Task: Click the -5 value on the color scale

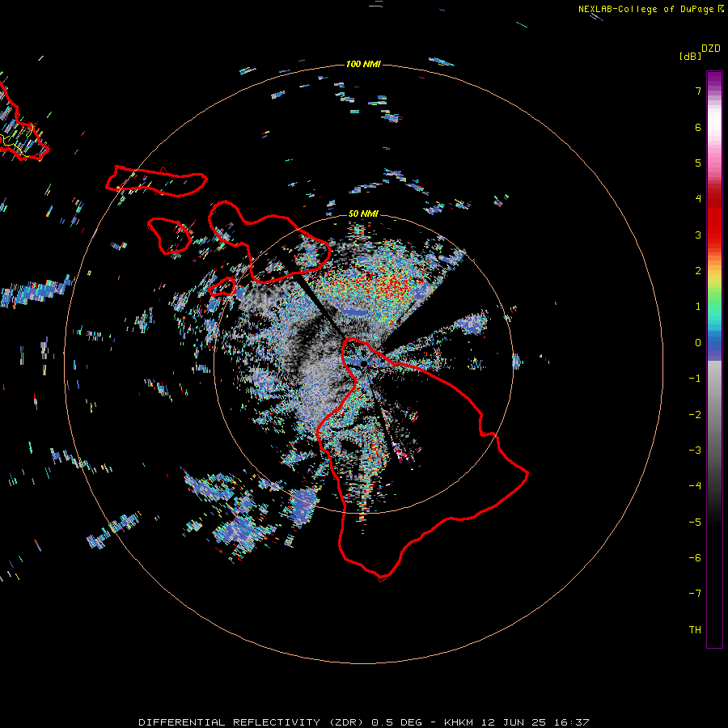Action: [x=695, y=522]
